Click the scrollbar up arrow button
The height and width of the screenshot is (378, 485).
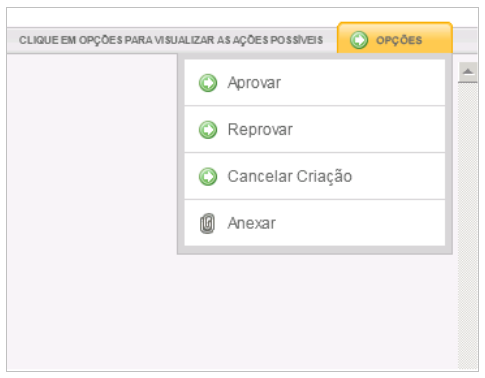pyautogui.click(x=468, y=72)
